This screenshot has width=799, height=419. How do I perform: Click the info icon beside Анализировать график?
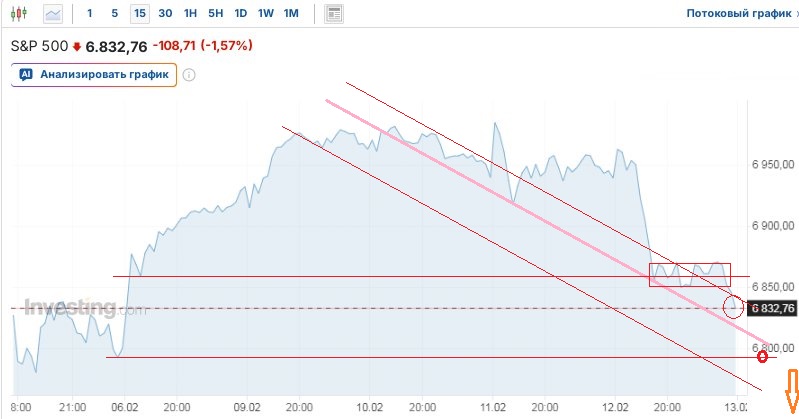point(189,74)
